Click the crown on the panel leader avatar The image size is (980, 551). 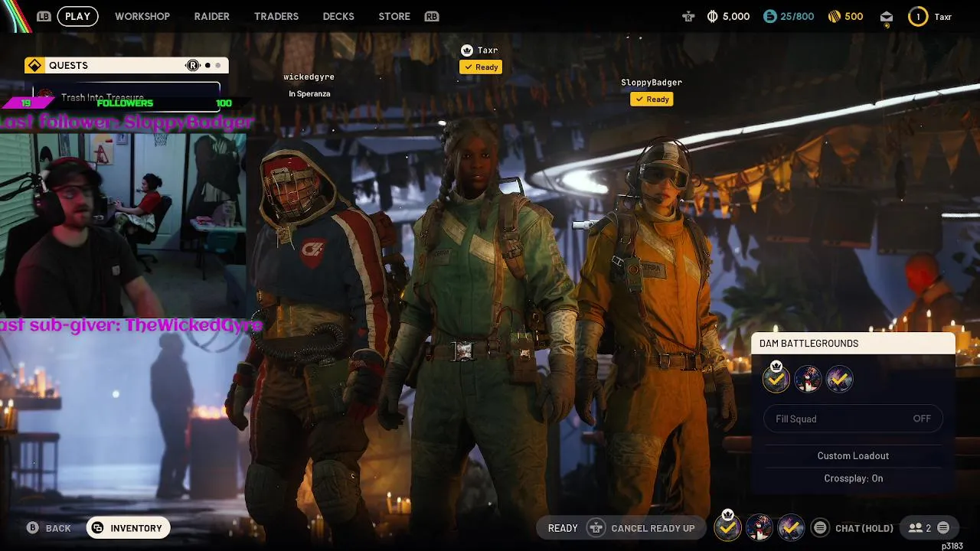[776, 366]
